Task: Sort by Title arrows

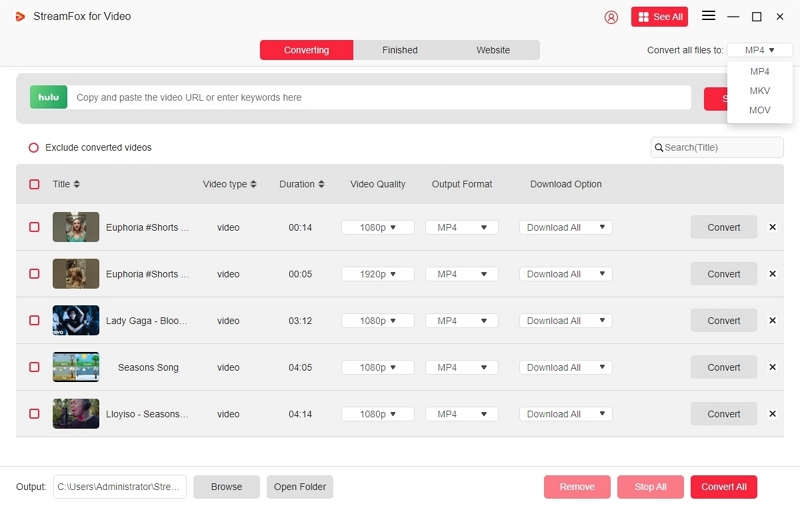Action: click(77, 184)
